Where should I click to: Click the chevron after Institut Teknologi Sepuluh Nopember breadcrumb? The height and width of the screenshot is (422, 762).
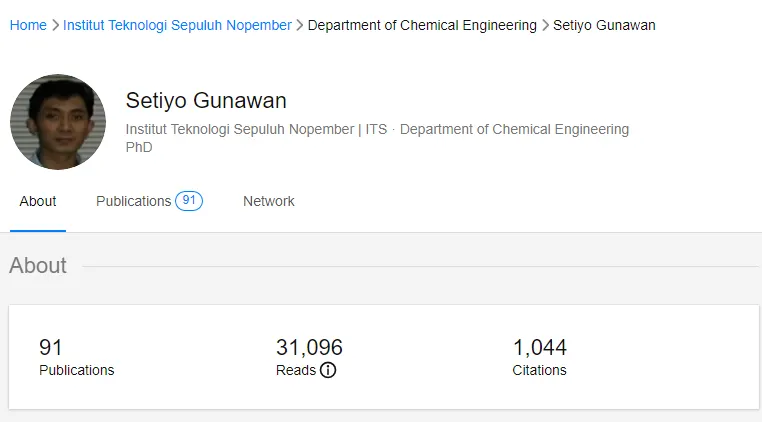[x=300, y=25]
